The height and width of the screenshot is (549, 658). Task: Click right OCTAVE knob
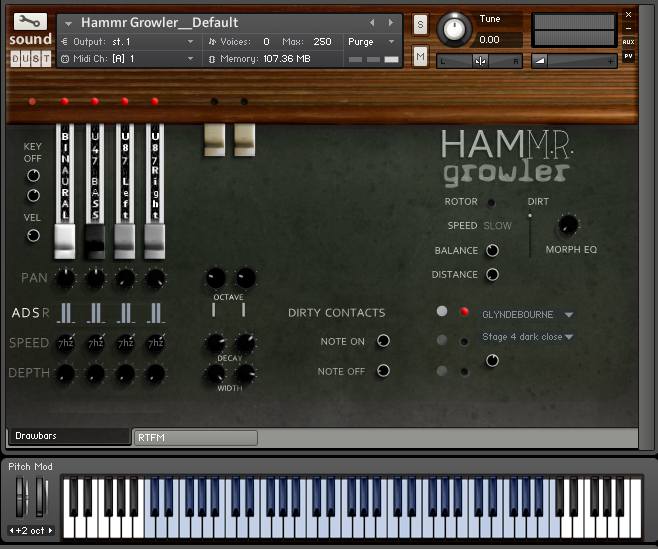(245, 278)
